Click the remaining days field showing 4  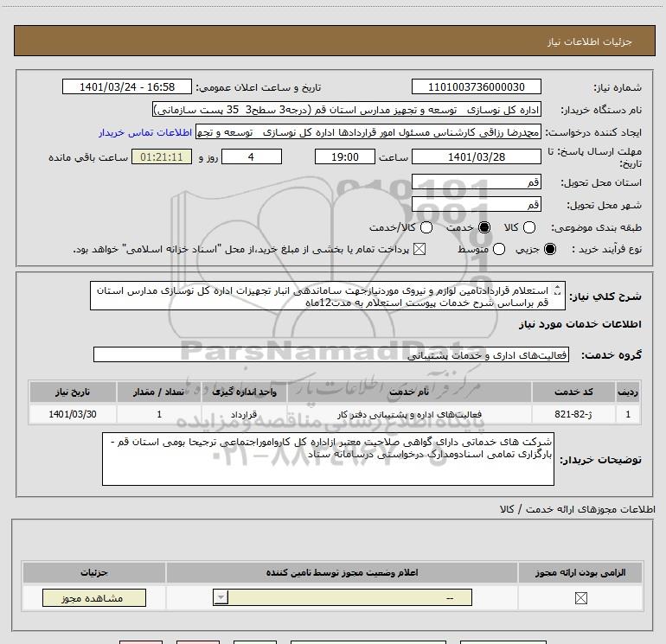[252, 157]
